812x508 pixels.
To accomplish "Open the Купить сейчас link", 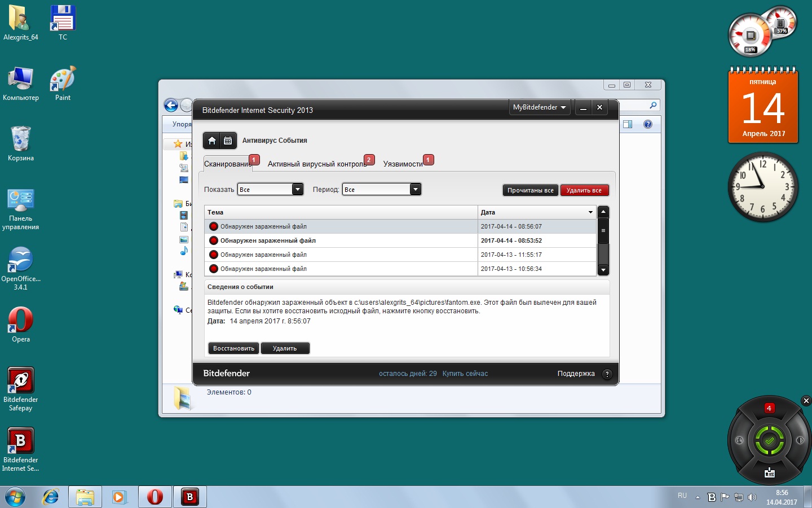I will coord(465,374).
